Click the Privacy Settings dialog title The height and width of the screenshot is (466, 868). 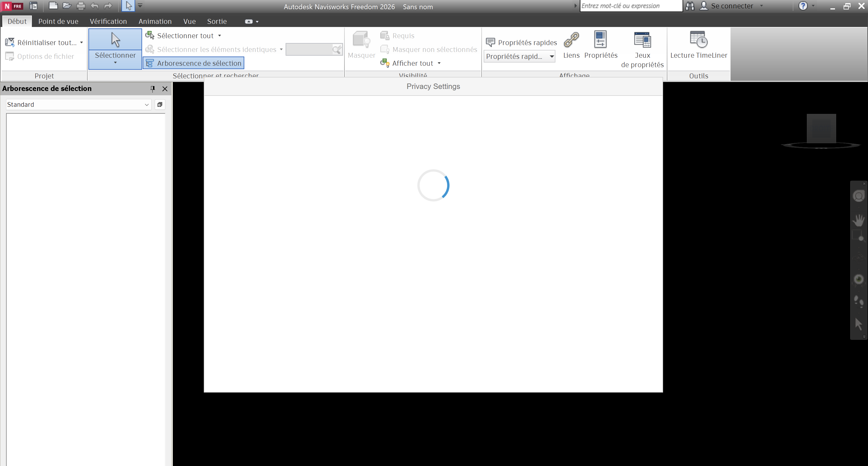point(433,86)
